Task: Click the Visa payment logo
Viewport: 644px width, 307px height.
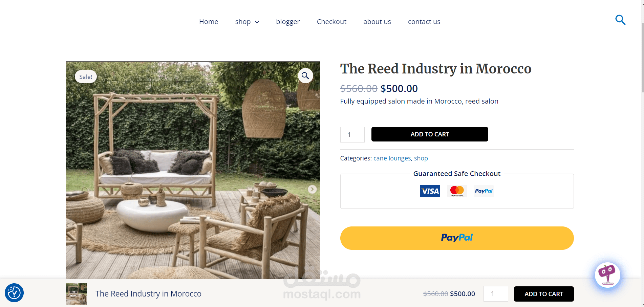Action: (430, 191)
